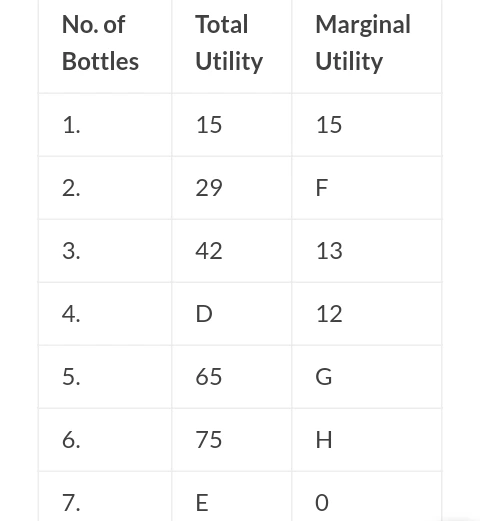480x521 pixels.
Task: Click bottle number 6 row label
Action: click(71, 440)
